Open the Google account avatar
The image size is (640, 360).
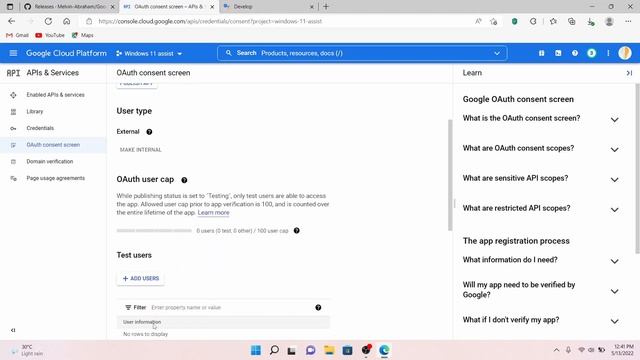click(x=624, y=53)
